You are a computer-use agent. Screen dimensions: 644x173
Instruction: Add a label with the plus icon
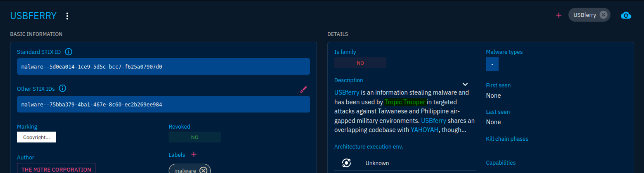coord(194,154)
